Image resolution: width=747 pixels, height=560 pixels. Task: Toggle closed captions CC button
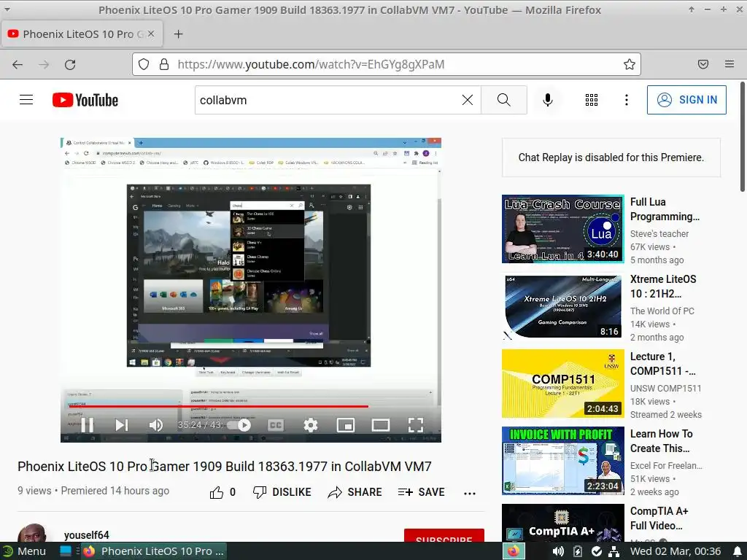point(275,425)
